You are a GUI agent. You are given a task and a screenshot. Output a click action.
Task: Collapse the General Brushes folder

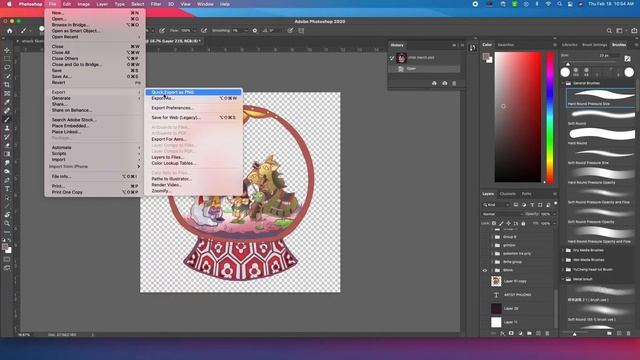coord(564,83)
